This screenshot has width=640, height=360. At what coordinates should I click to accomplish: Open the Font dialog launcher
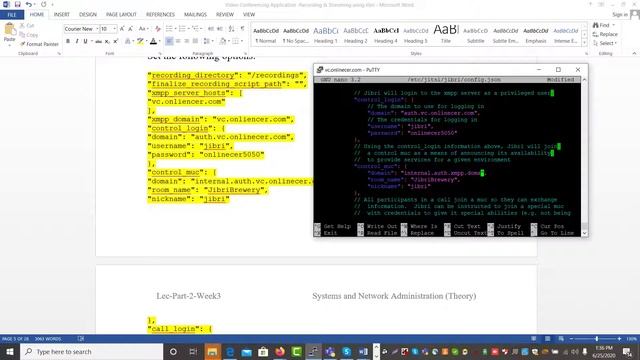(160, 53)
